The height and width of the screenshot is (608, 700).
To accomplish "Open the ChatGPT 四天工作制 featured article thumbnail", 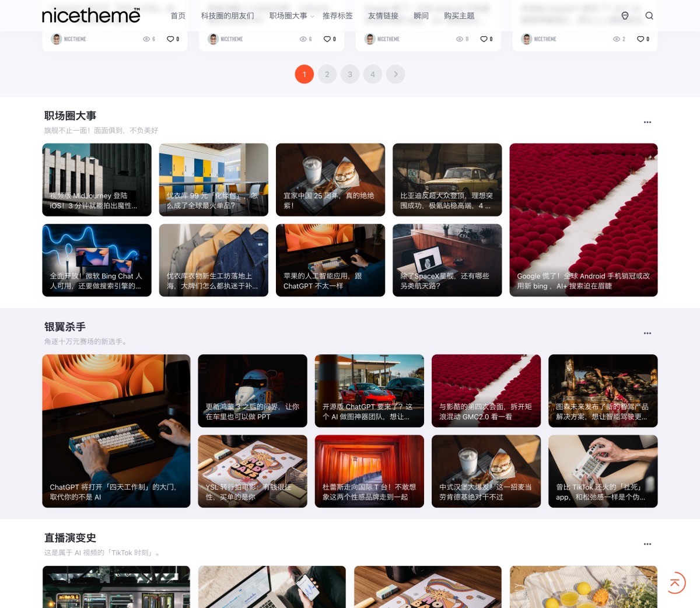I will click(116, 431).
